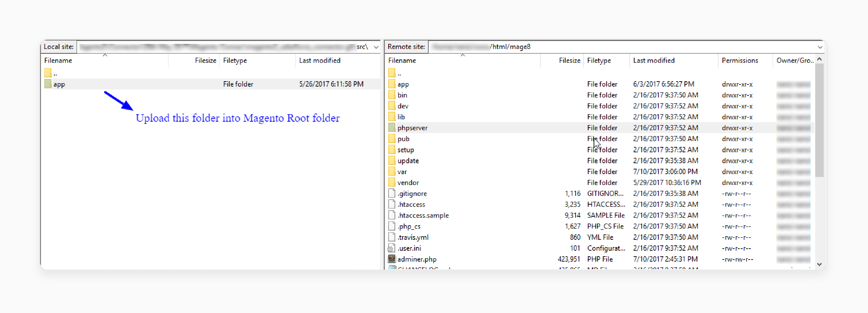This screenshot has height=313, width=868.
Task: Click the '5/29/2017 10:36:16 PM' date
Action: (x=667, y=183)
